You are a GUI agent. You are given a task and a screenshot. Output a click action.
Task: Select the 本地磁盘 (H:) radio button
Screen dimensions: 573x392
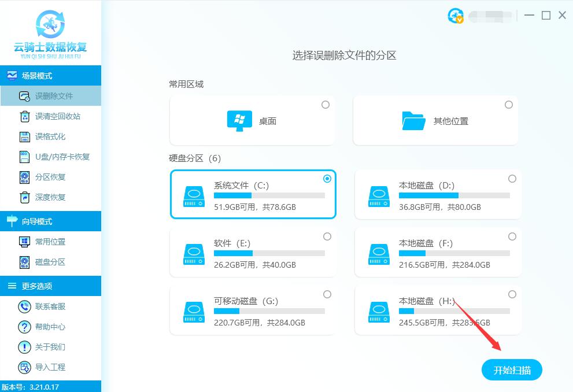[512, 294]
